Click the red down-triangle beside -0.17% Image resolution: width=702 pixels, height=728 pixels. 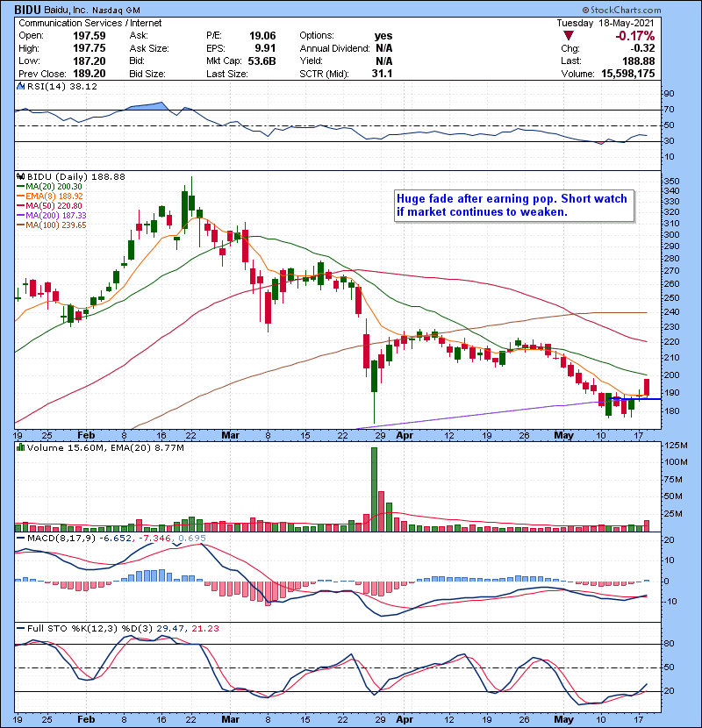pyautogui.click(x=569, y=36)
